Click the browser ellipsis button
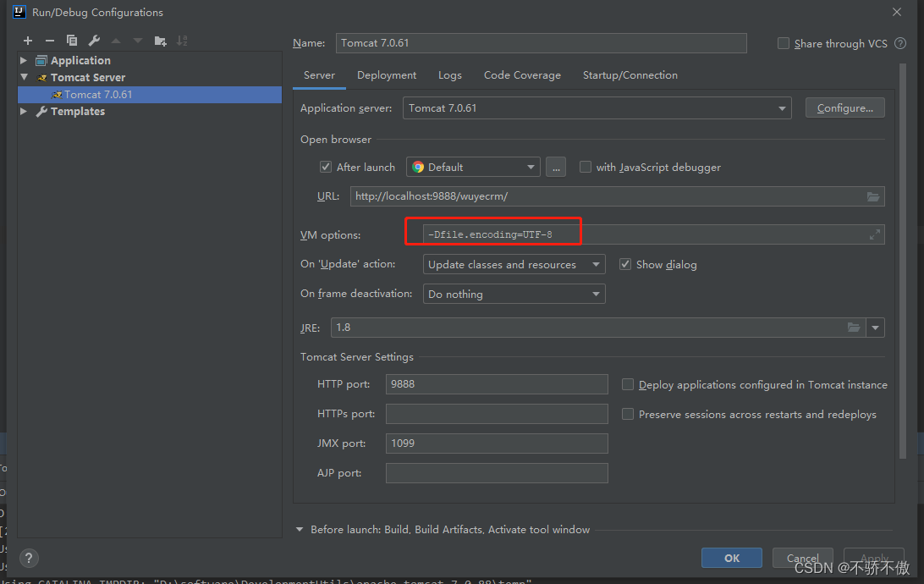Screen dimensions: 924x584 pyautogui.click(x=556, y=167)
